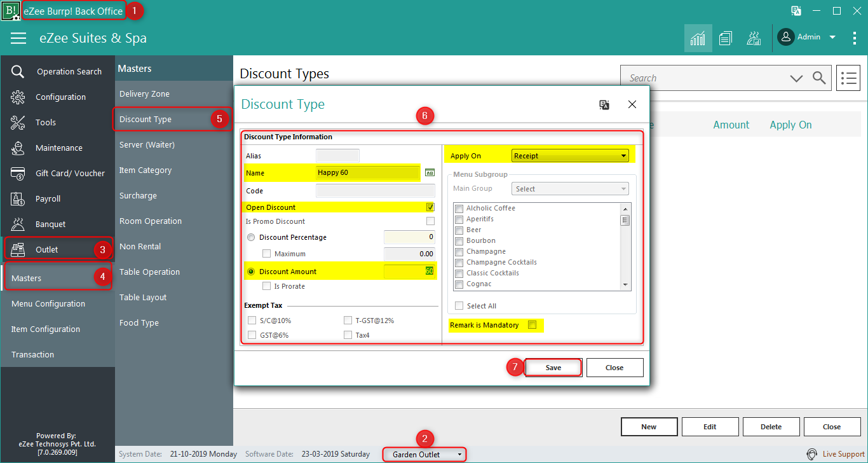This screenshot has width=868, height=463.
Task: Uncheck the Open Discount checkbox
Action: tap(430, 207)
